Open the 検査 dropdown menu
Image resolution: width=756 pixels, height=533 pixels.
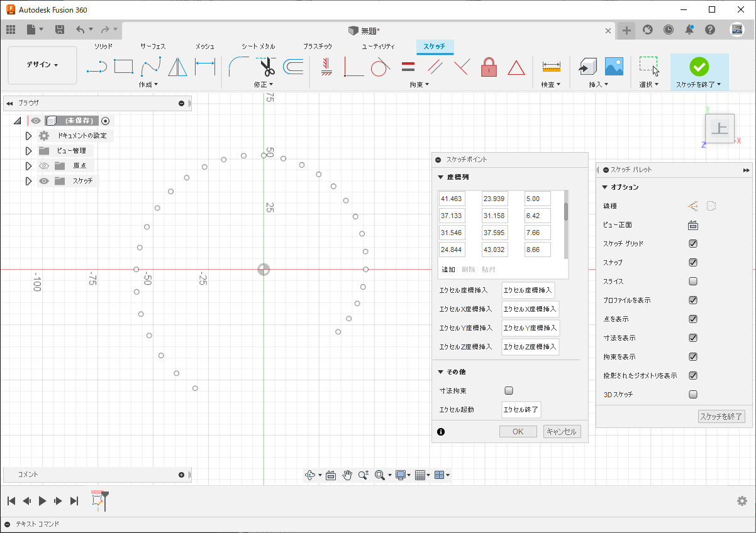pyautogui.click(x=551, y=84)
